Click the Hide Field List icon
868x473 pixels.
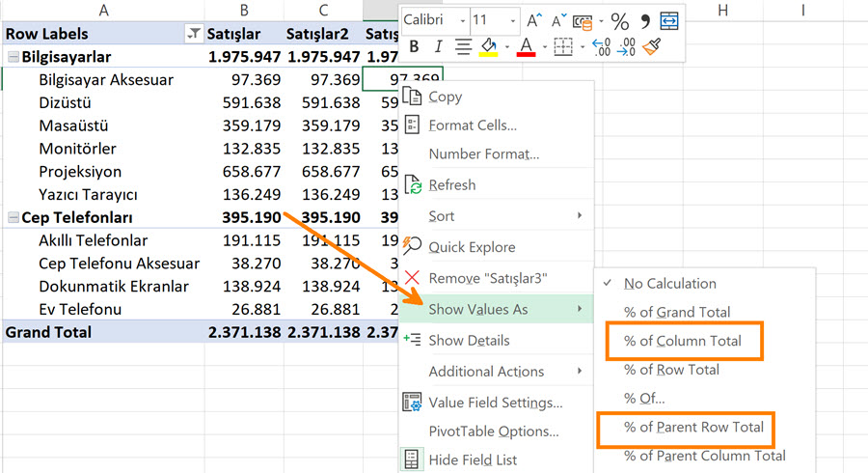click(x=411, y=459)
